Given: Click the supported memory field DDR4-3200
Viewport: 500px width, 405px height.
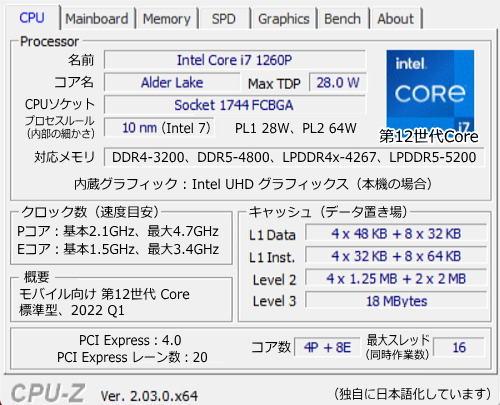Looking at the screenshot, I should pyautogui.click(x=294, y=157).
